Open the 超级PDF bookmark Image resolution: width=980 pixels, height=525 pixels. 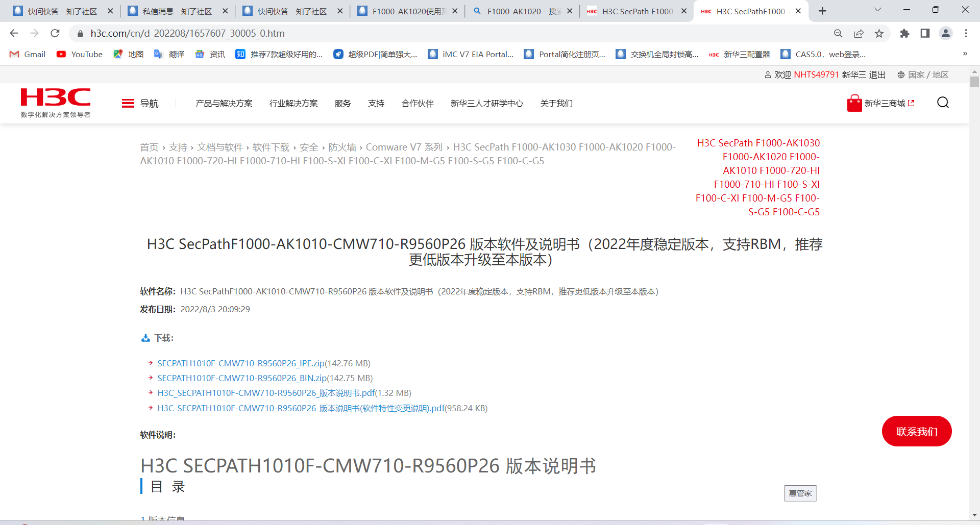click(x=375, y=54)
